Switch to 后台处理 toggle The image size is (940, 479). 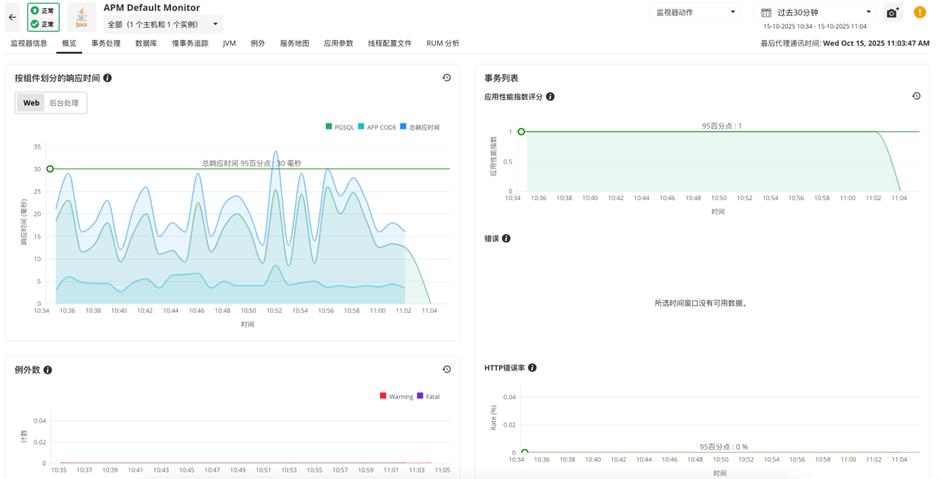pos(64,103)
